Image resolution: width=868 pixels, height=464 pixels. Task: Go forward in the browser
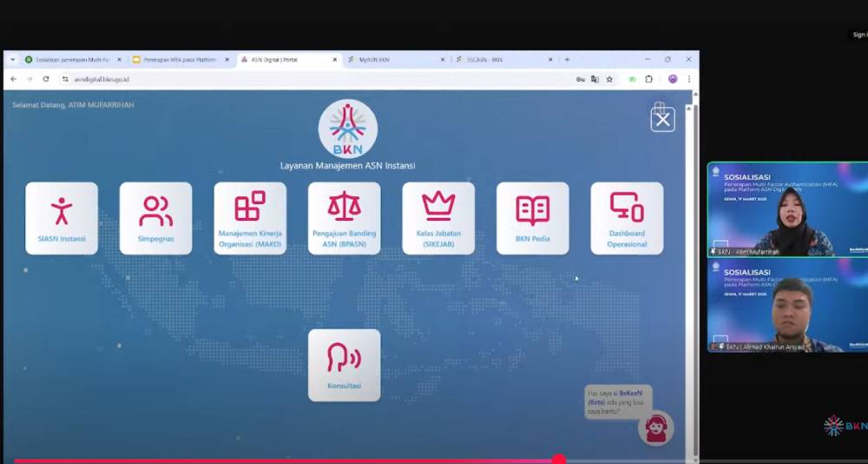[x=30, y=79]
